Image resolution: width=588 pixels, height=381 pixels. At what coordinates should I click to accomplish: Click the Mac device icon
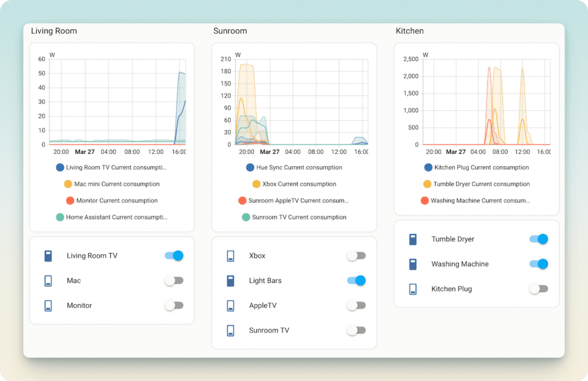48,281
